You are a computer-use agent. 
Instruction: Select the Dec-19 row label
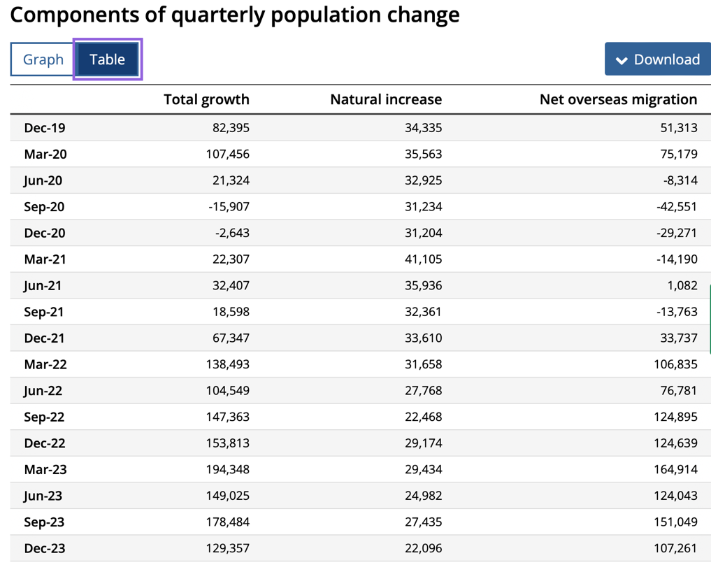pyautogui.click(x=45, y=128)
